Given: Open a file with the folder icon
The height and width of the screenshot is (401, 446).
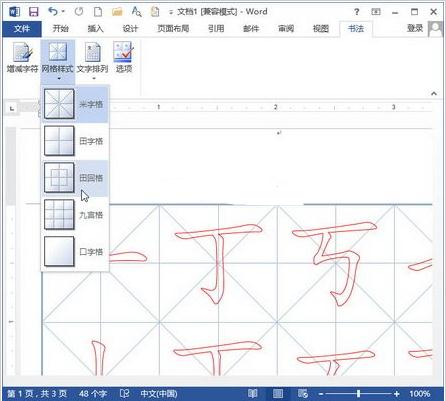Looking at the screenshot, I should tap(117, 12).
